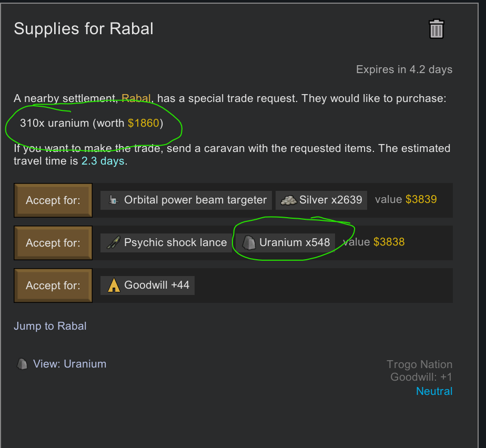
Task: Click the uranium chunk icon in reward
Action: click(x=249, y=242)
